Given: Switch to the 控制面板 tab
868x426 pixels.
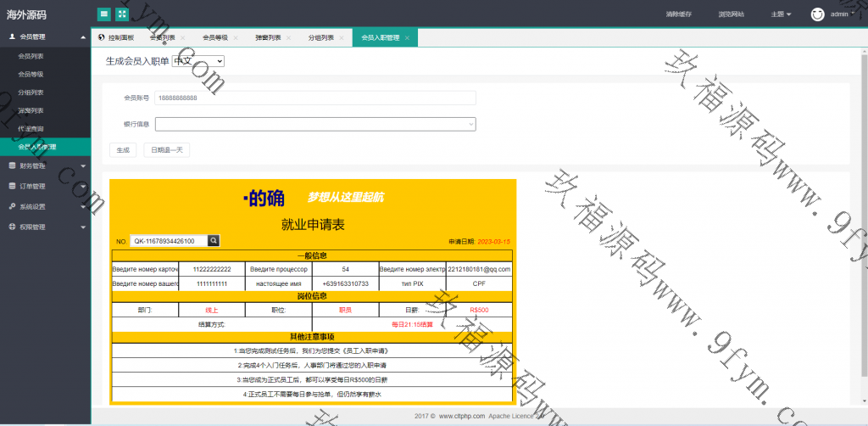Looking at the screenshot, I should (x=116, y=38).
